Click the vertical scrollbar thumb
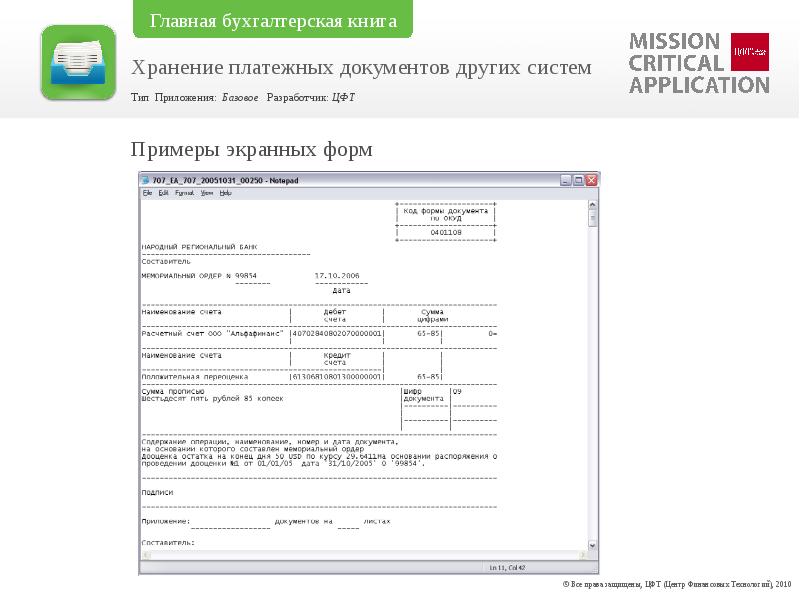The height and width of the screenshot is (600, 800). pyautogui.click(x=593, y=220)
